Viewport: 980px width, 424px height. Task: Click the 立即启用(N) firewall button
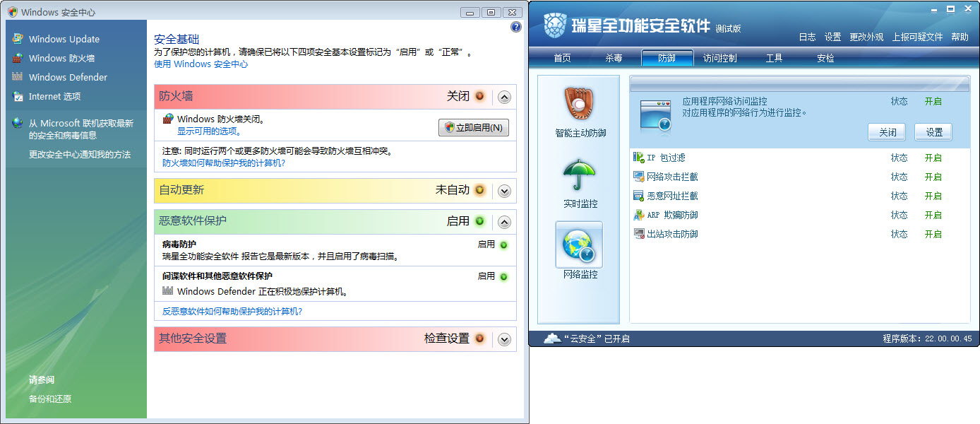[x=474, y=128]
